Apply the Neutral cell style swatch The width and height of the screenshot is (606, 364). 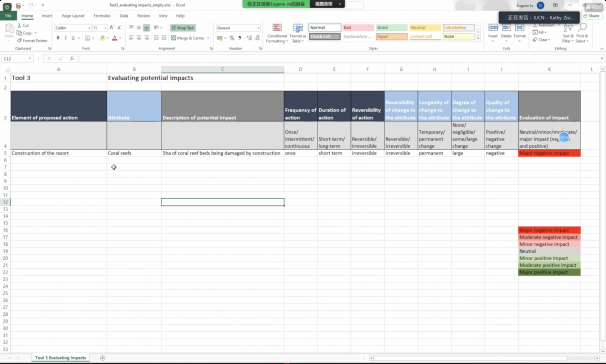coord(425,28)
